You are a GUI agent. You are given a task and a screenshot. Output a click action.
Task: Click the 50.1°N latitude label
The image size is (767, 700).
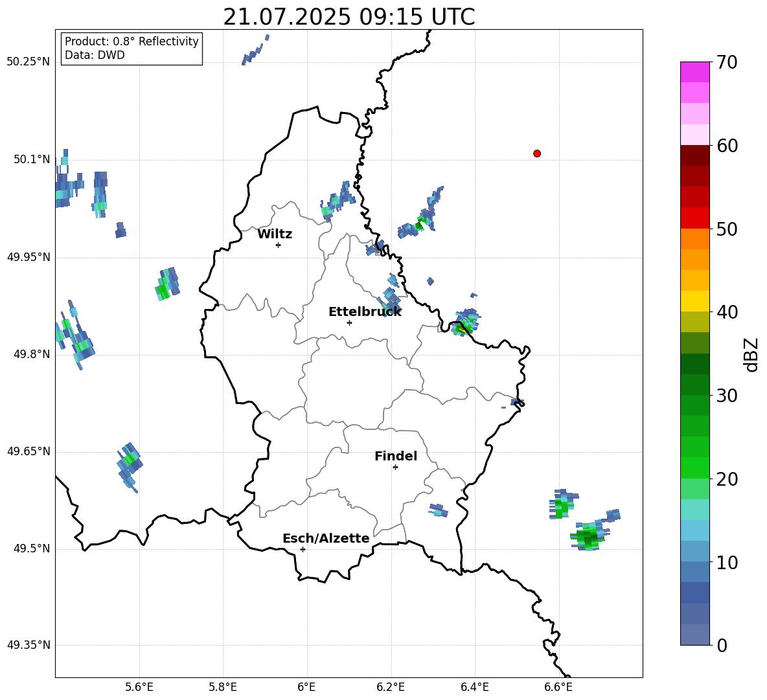tap(32, 159)
